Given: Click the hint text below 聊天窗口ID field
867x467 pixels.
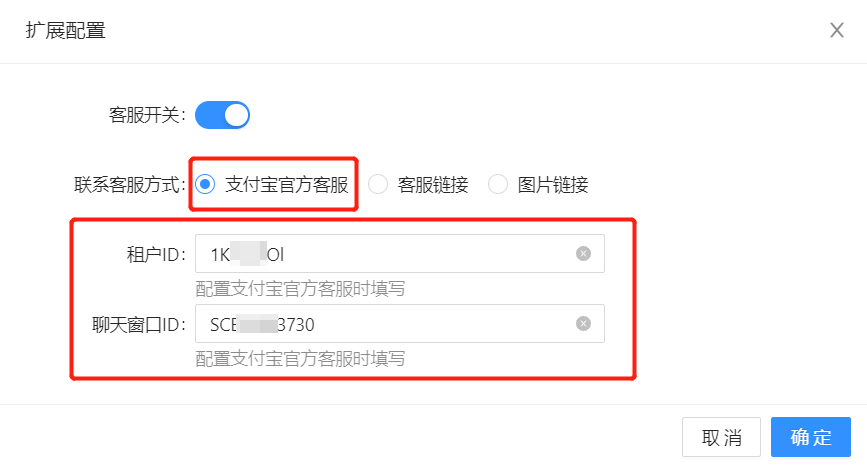Looking at the screenshot, I should [300, 359].
